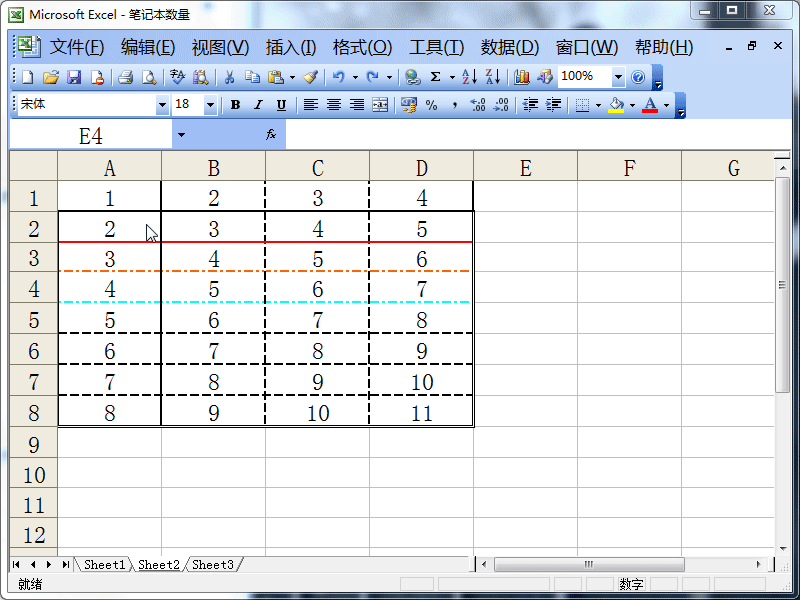Open the 格式(O) menu
Image resolution: width=800 pixels, height=600 pixels.
point(362,47)
